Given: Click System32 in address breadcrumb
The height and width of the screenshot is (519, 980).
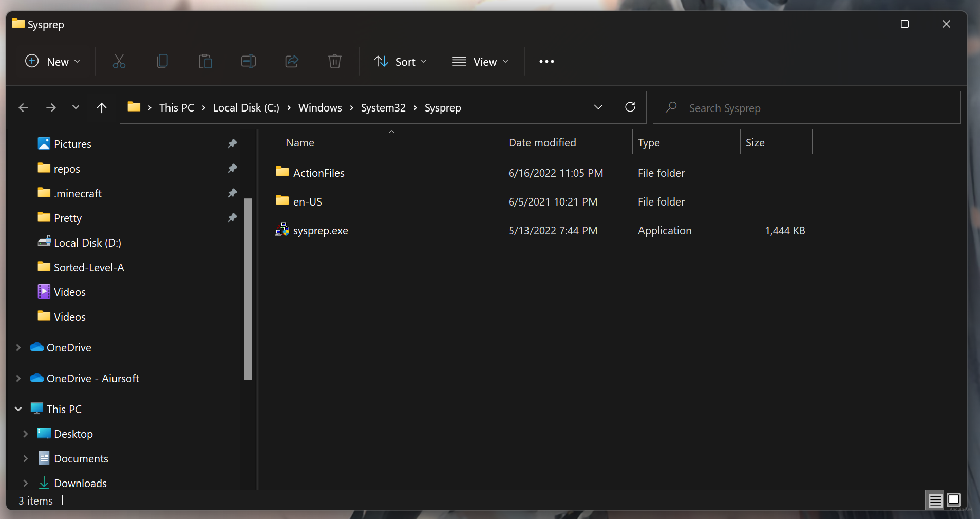Looking at the screenshot, I should click(x=383, y=108).
